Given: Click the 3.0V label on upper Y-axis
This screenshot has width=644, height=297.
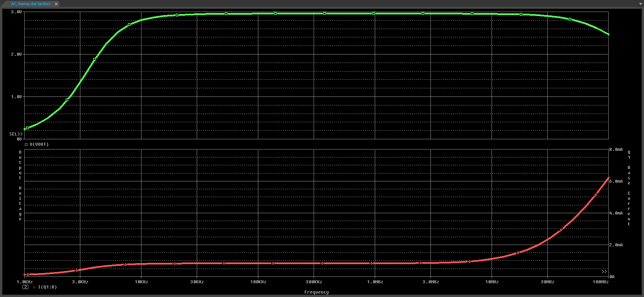Looking at the screenshot, I should (x=16, y=12).
